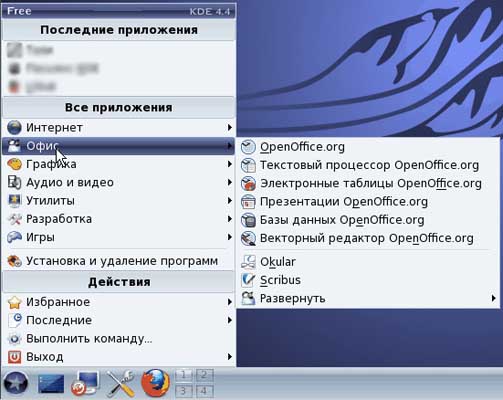This screenshot has width=503, height=400.
Task: Select the Утилиты menu entry
Action: click(119, 201)
